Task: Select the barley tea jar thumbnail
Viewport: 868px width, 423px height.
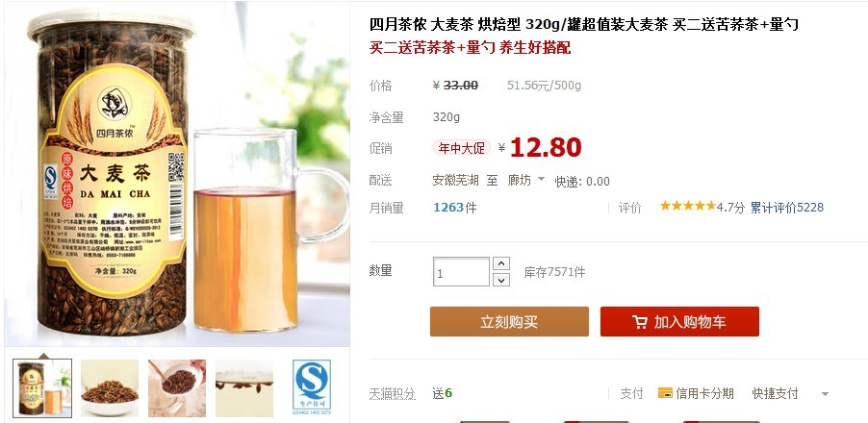Action: pyautogui.click(x=42, y=388)
